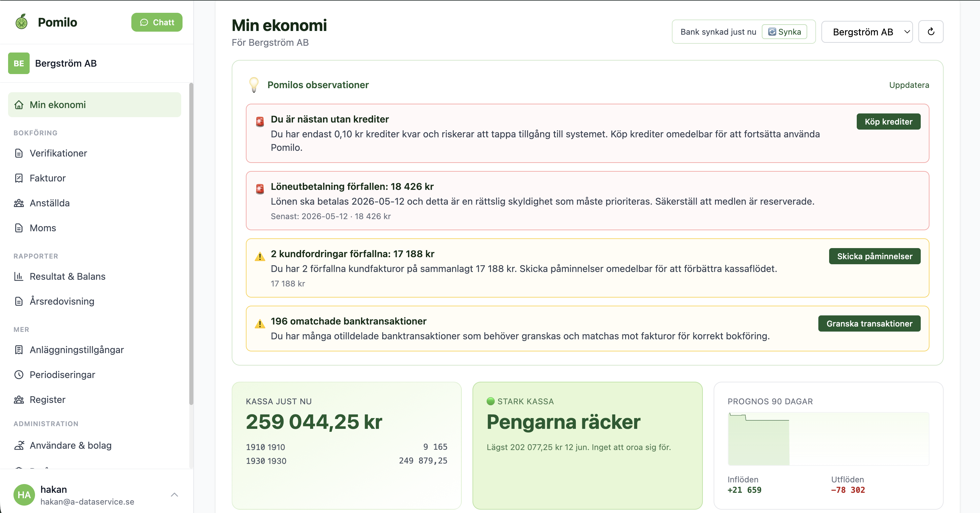Open Anläggningstillgångar menu item
The image size is (980, 513).
click(76, 350)
